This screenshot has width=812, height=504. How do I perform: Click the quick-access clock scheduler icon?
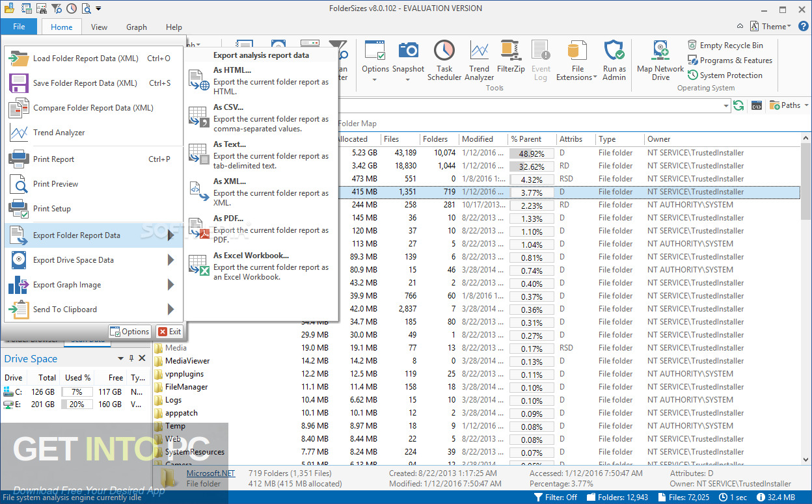[72, 8]
